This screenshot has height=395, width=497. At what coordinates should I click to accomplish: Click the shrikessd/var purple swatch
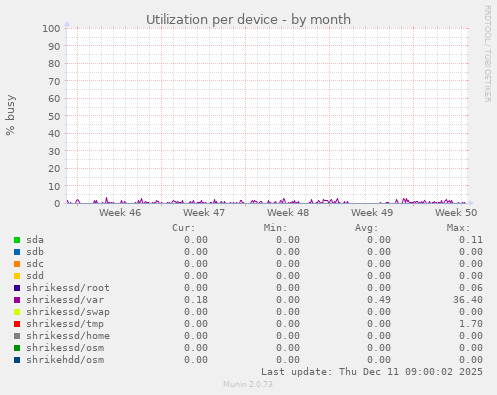tap(17, 300)
